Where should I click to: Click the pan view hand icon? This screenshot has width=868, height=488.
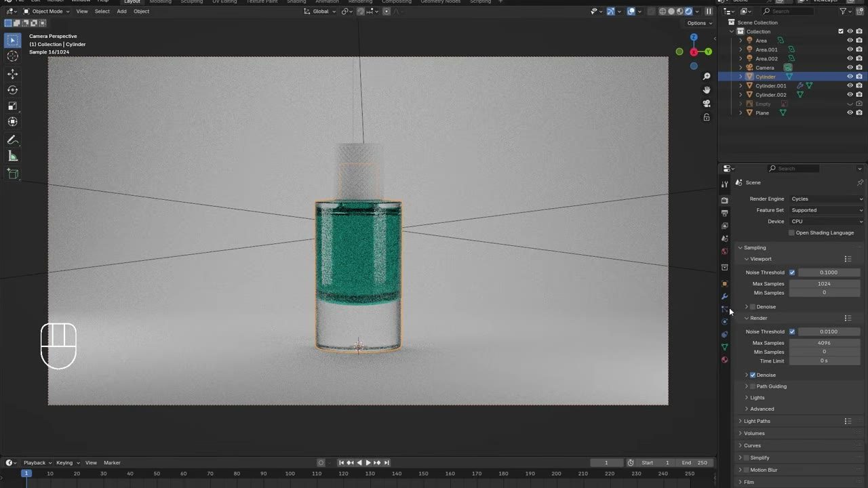click(707, 90)
